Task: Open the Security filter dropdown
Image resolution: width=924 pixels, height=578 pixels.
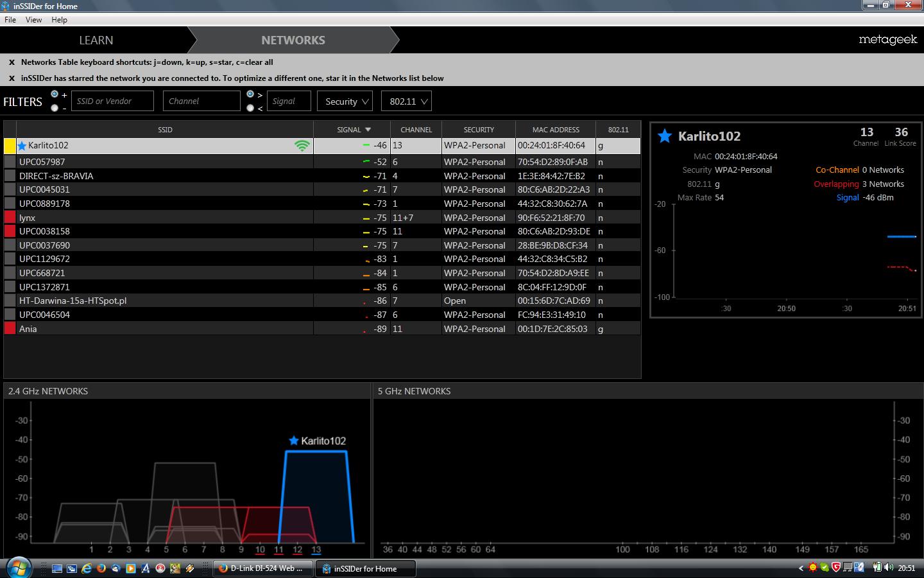Action: (345, 101)
